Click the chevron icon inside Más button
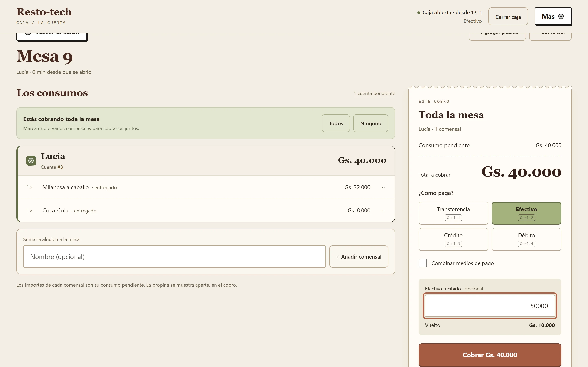 [x=561, y=16]
